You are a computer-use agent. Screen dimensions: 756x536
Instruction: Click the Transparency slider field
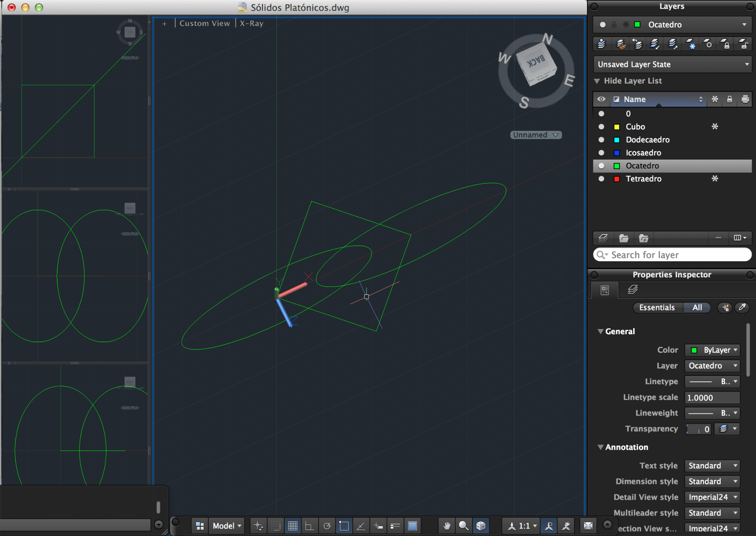[x=698, y=429]
